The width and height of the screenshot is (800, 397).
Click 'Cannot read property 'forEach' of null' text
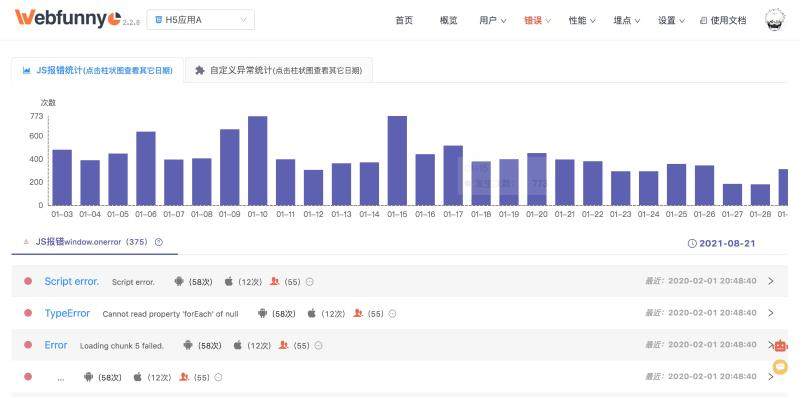[x=170, y=314]
